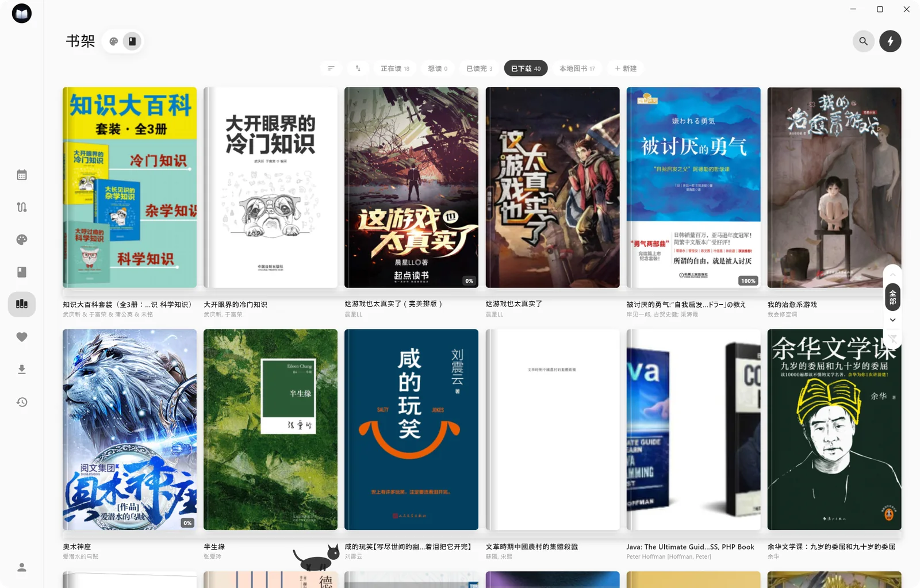Switch to the book cover view beside 书架
The image size is (920, 588).
(132, 41)
